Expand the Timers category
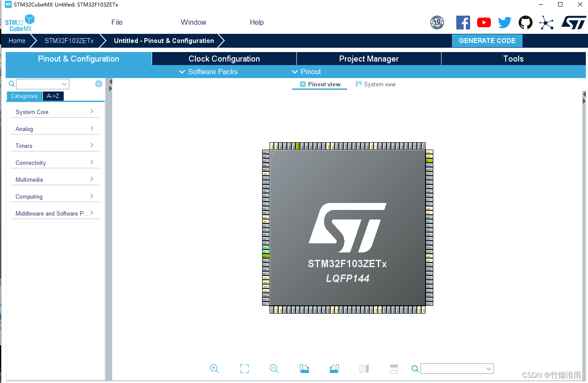Screen dimensions: 588x383 tap(55, 146)
